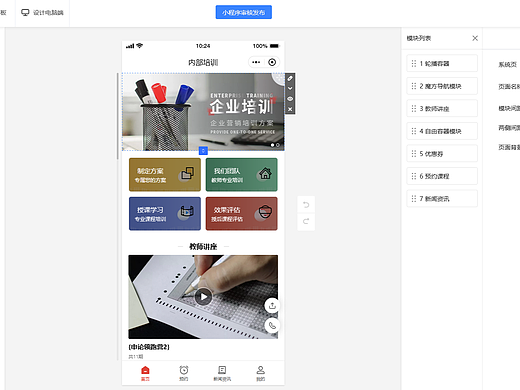Click the blue mini-program publish button
Viewport: 520px width, 390px height.
244,12
